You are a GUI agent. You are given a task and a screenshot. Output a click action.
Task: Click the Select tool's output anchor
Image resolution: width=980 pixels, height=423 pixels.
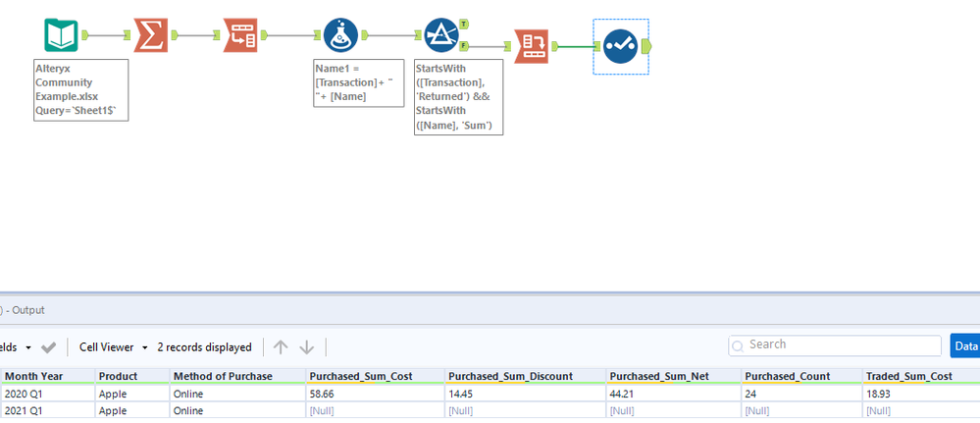click(646, 46)
